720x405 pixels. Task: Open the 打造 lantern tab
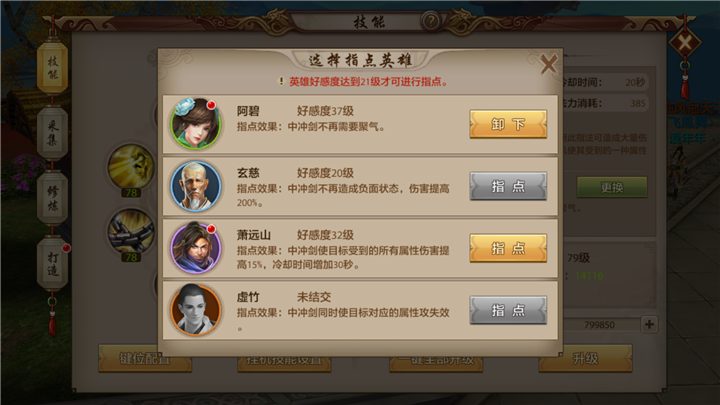coord(52,263)
